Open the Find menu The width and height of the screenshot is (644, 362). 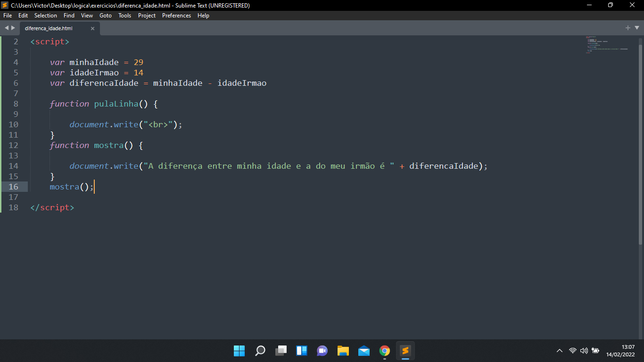(69, 16)
